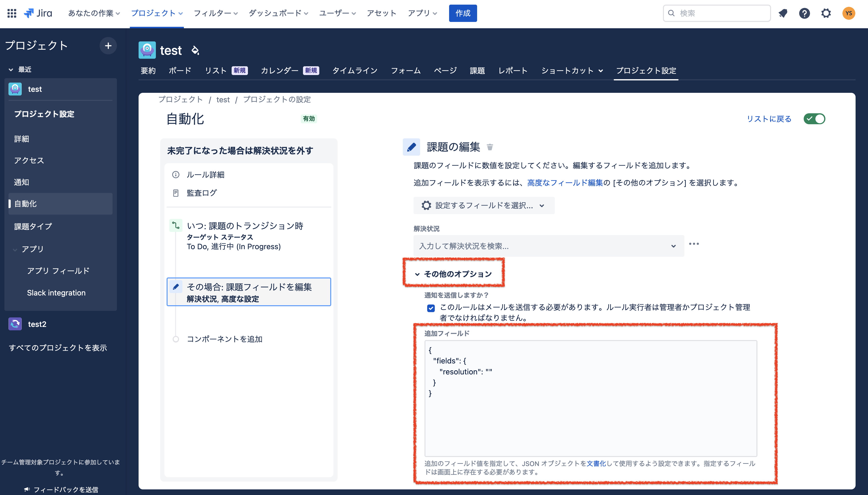
Task: Open the フィルター menu
Action: pyautogui.click(x=216, y=13)
